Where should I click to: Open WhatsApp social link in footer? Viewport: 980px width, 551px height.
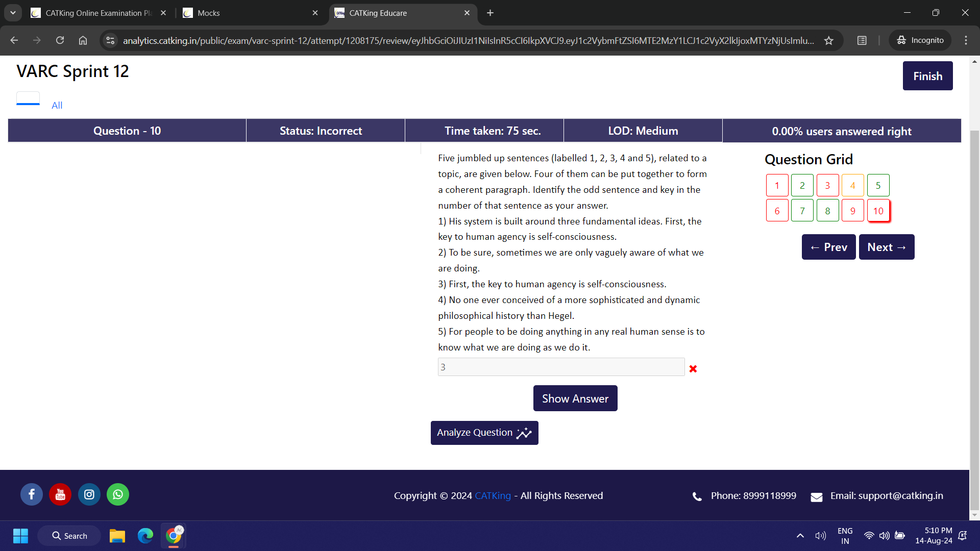[118, 494]
